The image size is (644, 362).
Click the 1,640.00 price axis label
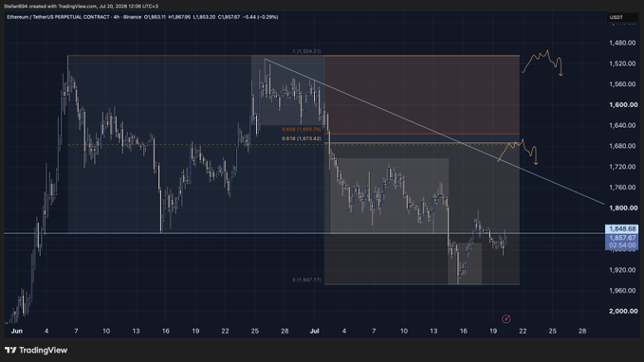coord(622,125)
